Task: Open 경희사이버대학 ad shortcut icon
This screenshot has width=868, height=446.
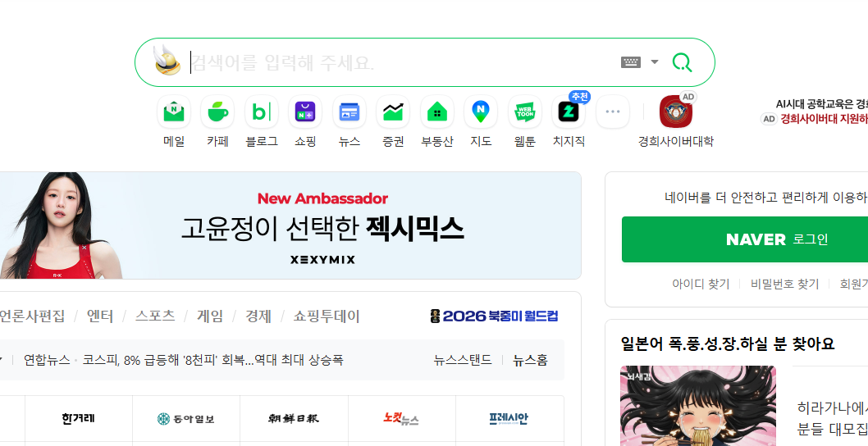Action: click(676, 111)
